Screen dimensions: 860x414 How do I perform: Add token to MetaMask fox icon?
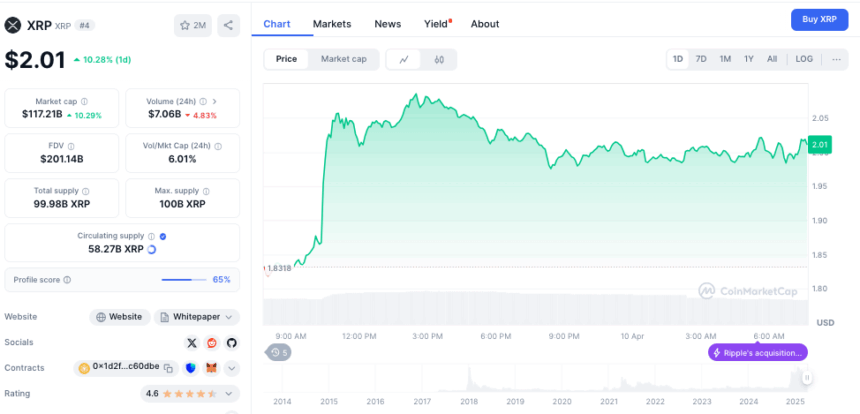pos(211,368)
